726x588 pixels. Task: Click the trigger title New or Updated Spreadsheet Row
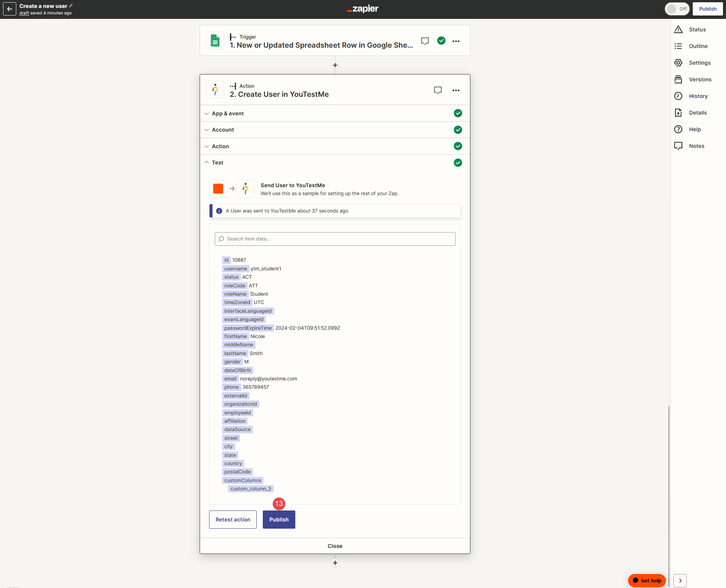point(321,45)
